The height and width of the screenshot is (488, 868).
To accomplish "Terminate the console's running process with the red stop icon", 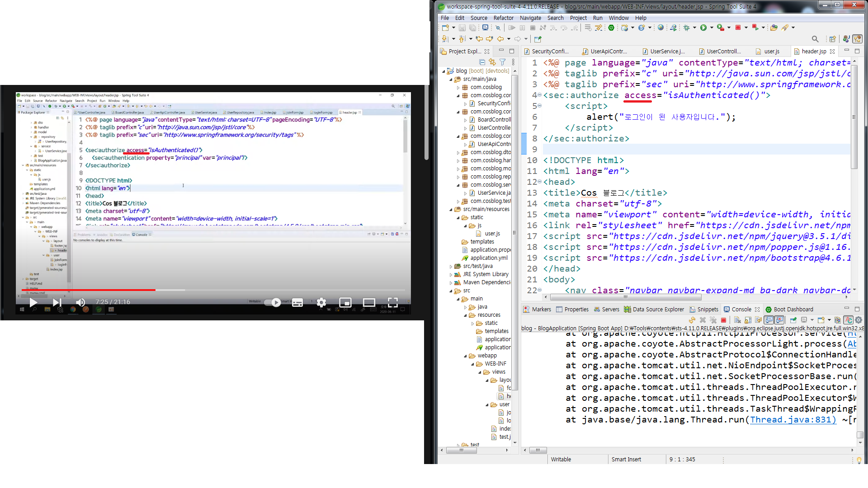I will click(x=723, y=320).
